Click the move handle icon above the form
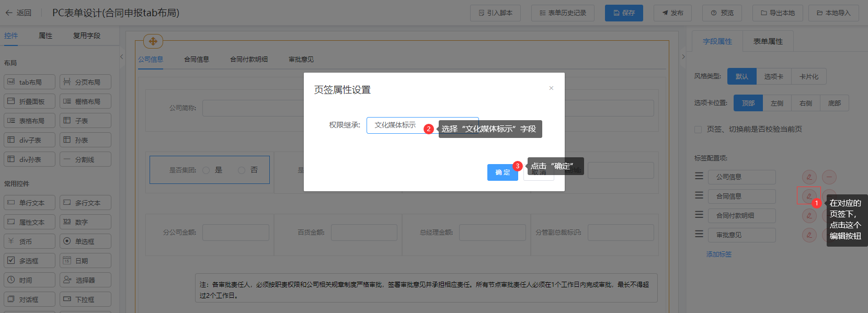This screenshot has height=313, width=868. tap(153, 41)
